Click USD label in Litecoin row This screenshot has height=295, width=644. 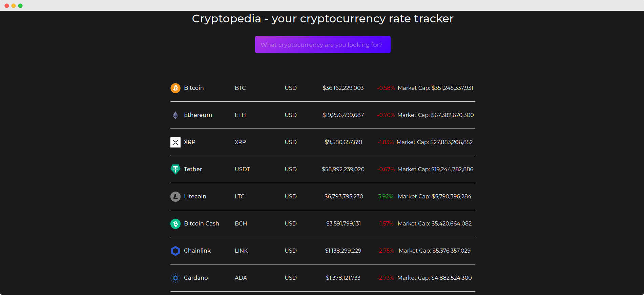pos(291,196)
